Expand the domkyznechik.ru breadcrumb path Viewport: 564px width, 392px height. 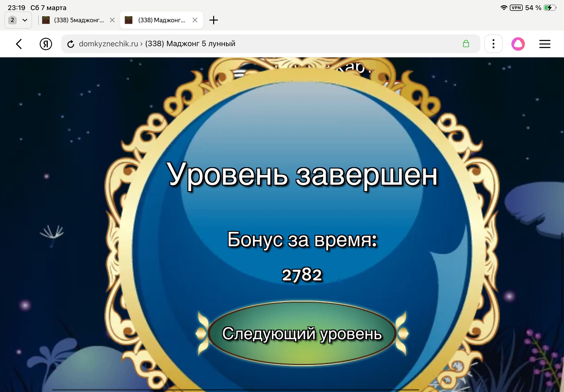108,44
